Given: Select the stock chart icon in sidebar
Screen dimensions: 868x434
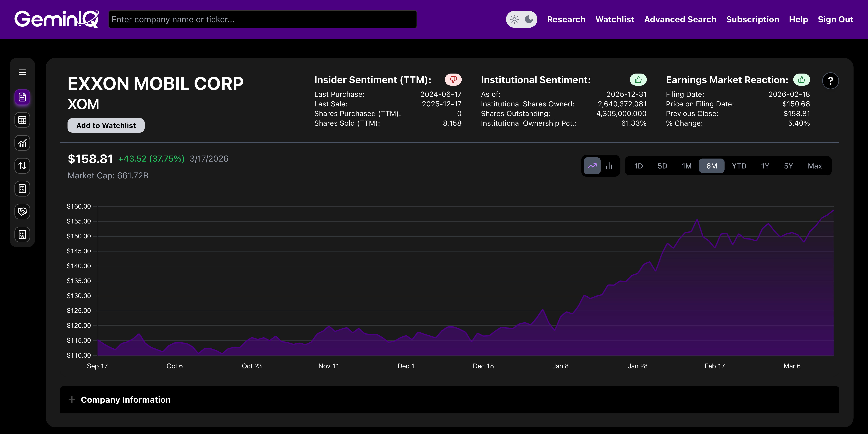Looking at the screenshot, I should (x=22, y=143).
